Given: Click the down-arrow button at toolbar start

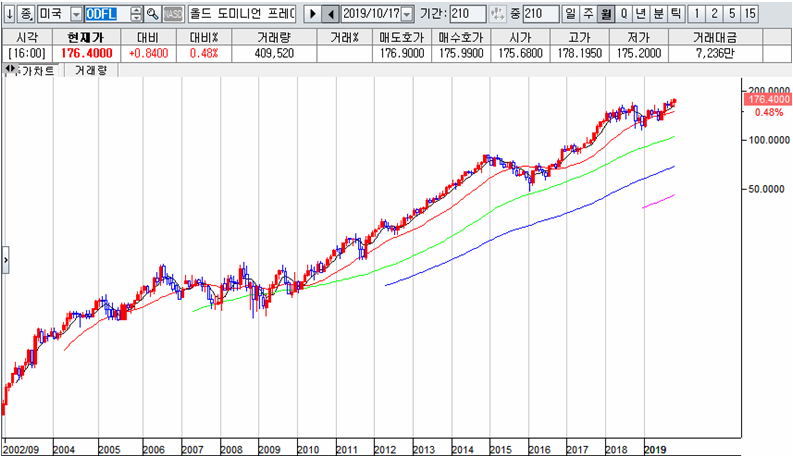Looking at the screenshot, I should coord(10,14).
